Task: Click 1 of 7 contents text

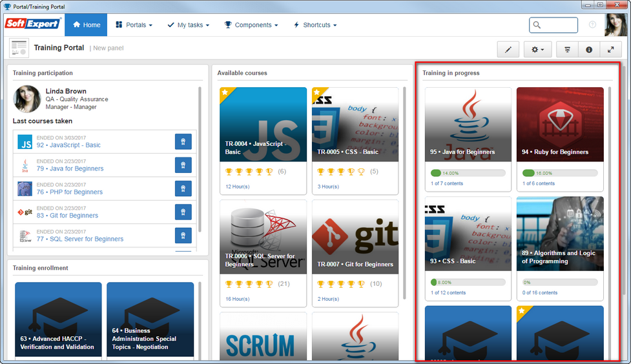Action: tap(447, 183)
